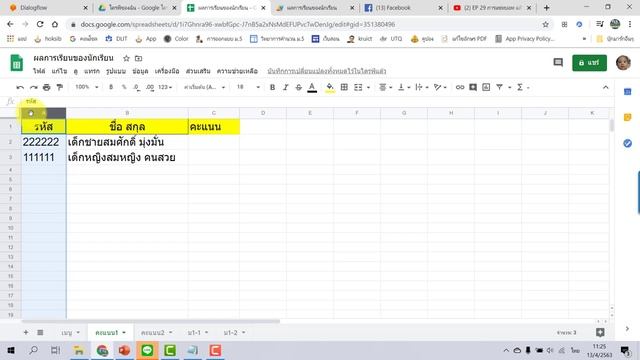Add a new sheet with plus
The image size is (640, 360).
click(x=26, y=333)
